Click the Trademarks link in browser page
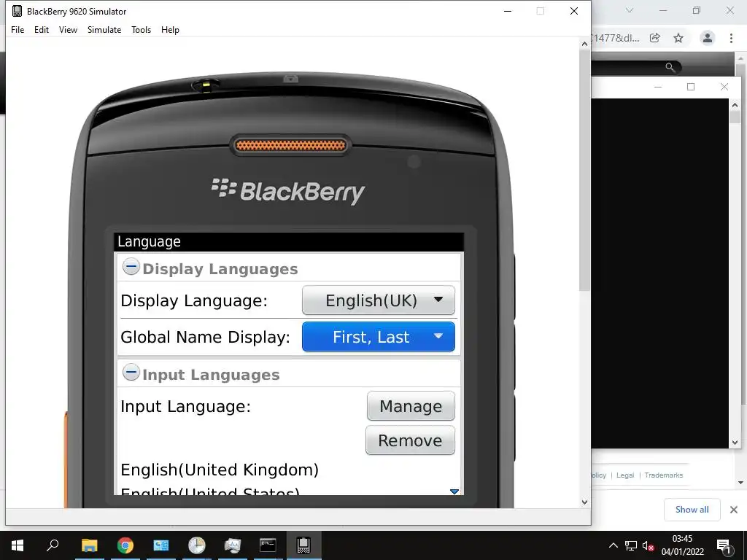The image size is (747, 560). tap(664, 475)
